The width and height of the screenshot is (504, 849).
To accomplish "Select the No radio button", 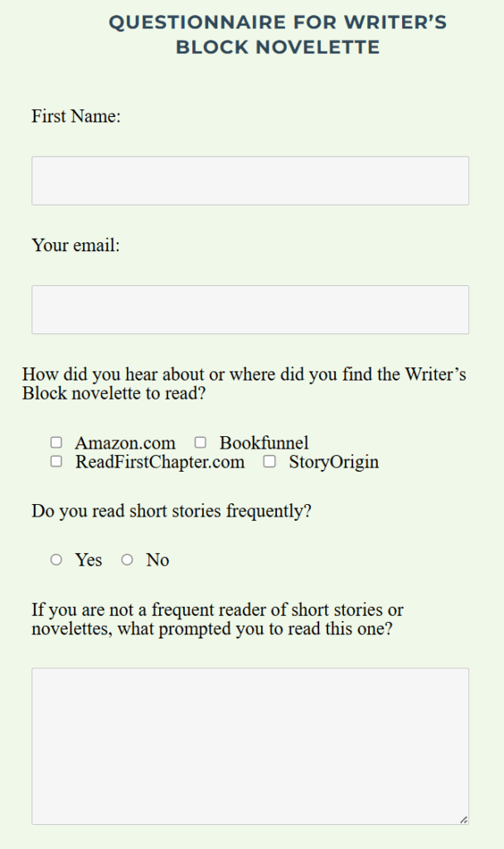I will [x=127, y=560].
